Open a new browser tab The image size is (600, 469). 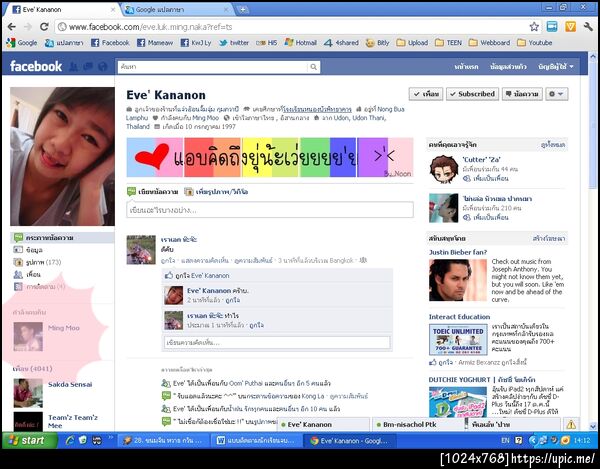pyautogui.click(x=243, y=10)
